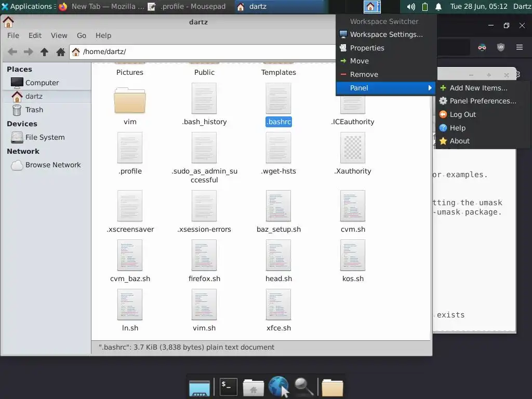Click the clock showing Tue 28 Jun, 05:12
The image size is (532, 399).
478,6
